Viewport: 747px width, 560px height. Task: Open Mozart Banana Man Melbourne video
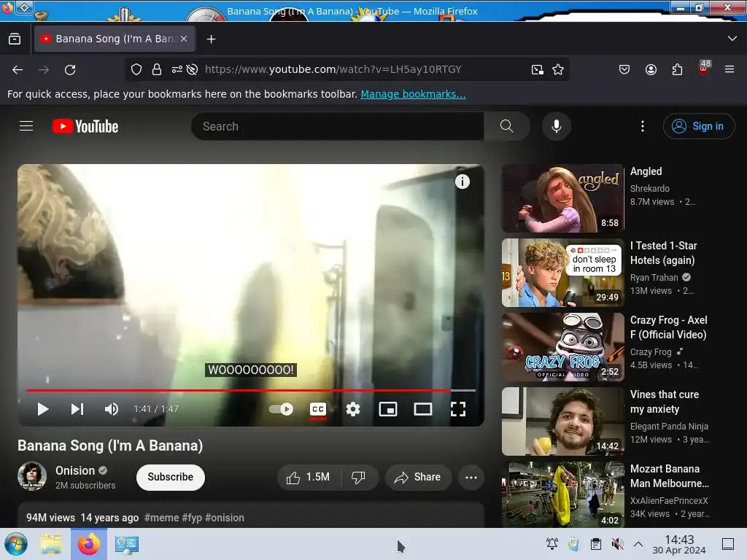[x=562, y=494]
